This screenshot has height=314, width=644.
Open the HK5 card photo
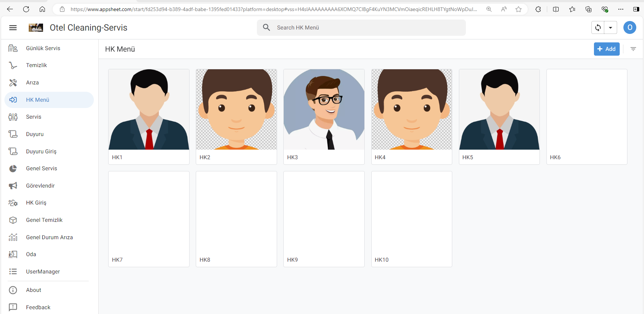tap(499, 109)
